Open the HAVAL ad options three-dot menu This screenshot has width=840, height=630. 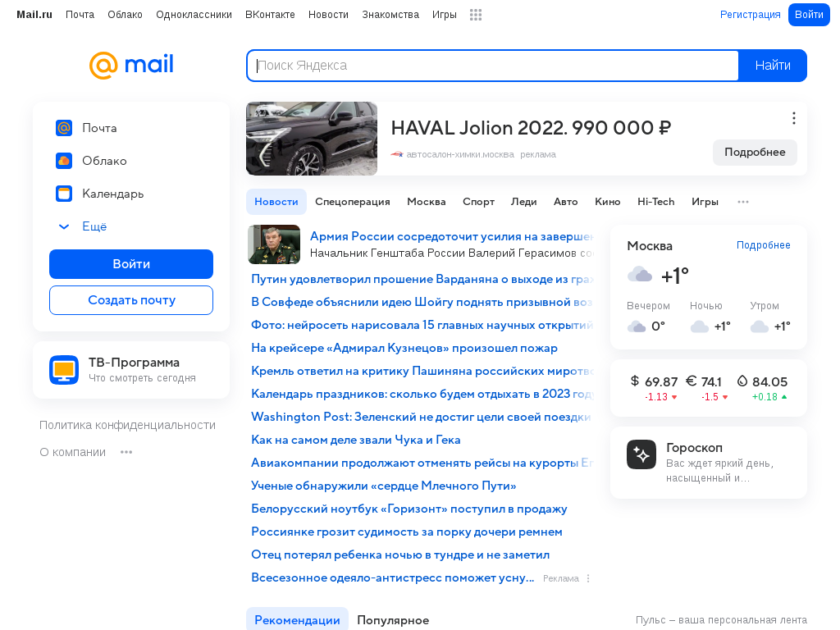[x=794, y=118]
